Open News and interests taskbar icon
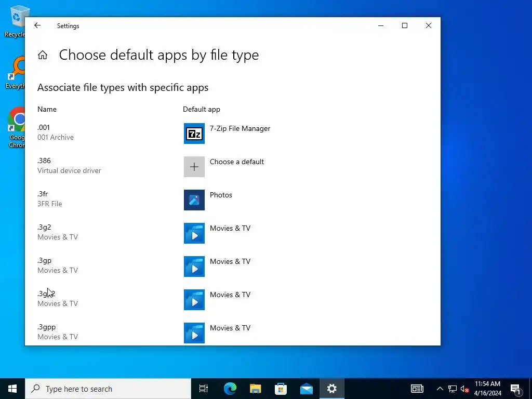Viewport: 532px width, 399px height. [417, 389]
